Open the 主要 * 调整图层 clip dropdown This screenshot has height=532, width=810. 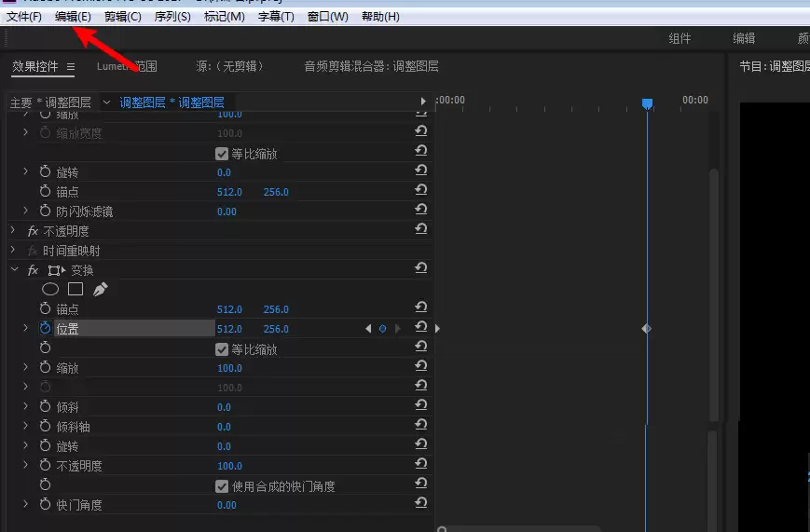[106, 102]
